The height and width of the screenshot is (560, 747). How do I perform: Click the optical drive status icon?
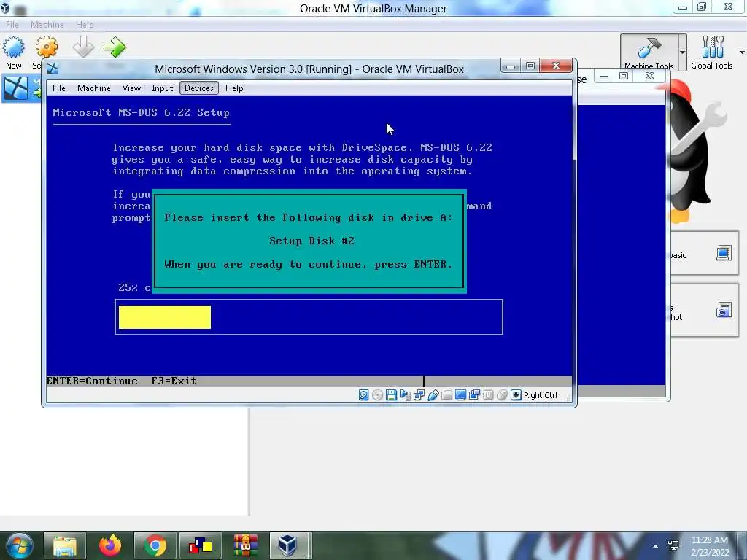377,394
